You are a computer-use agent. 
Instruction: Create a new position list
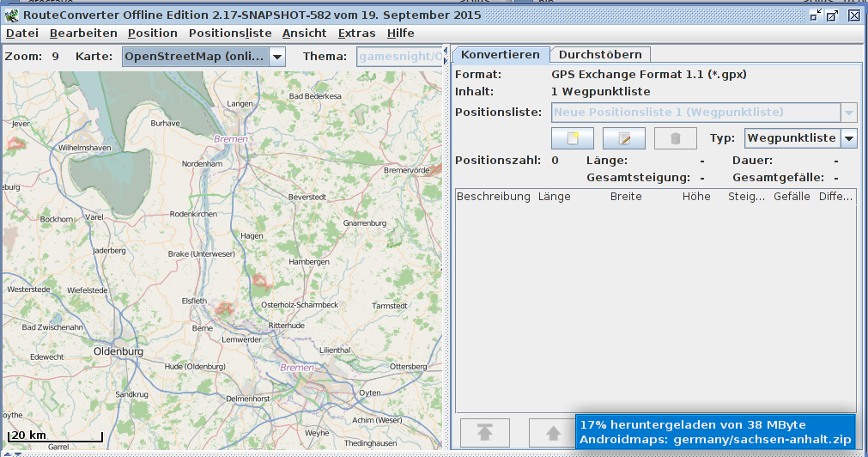(573, 138)
